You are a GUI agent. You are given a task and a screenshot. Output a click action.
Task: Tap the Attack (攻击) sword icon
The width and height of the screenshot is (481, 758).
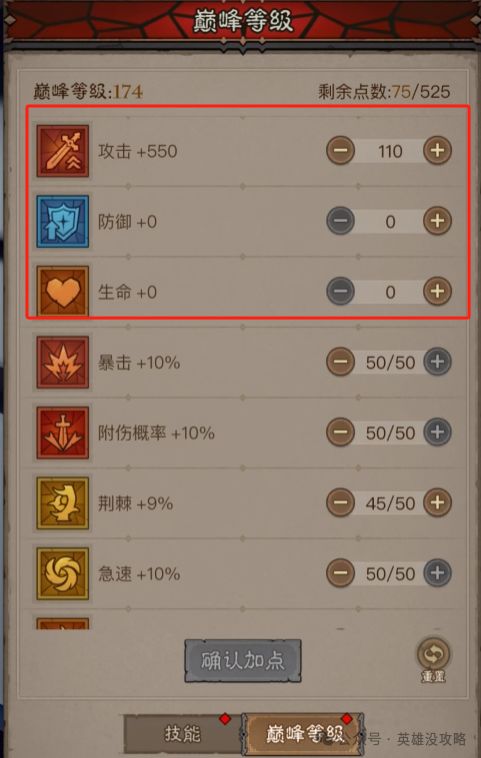click(63, 151)
